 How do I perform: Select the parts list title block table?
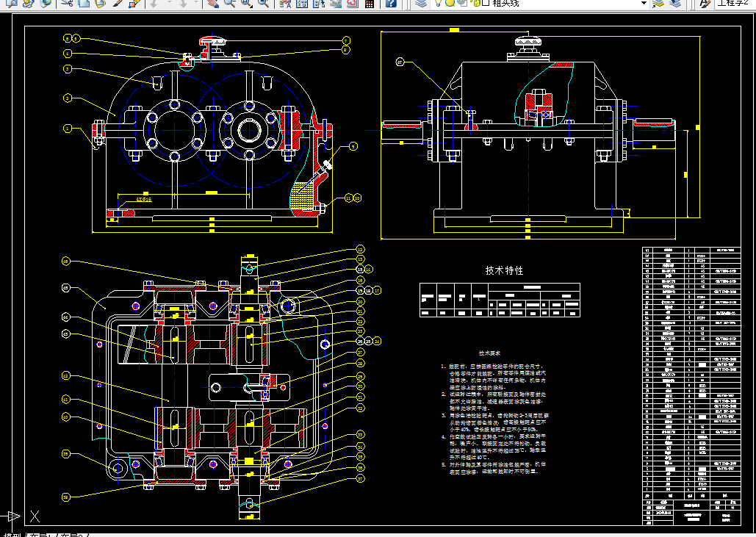691,386
